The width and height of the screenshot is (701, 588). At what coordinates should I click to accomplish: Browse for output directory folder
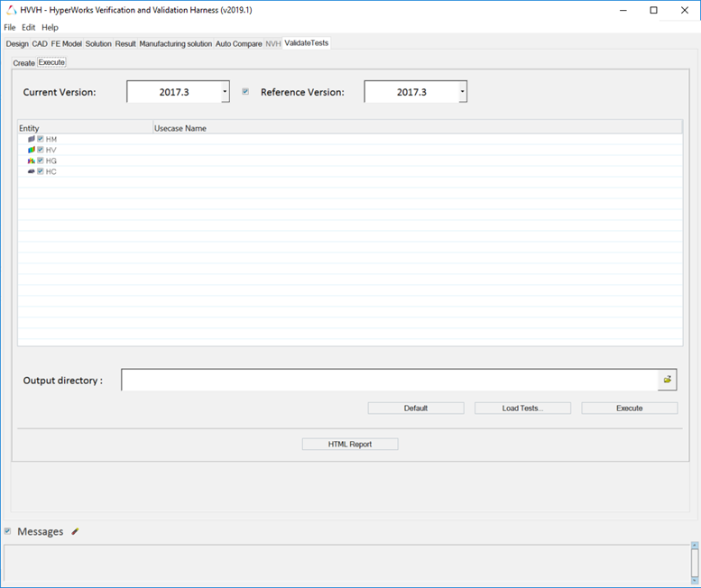[668, 380]
